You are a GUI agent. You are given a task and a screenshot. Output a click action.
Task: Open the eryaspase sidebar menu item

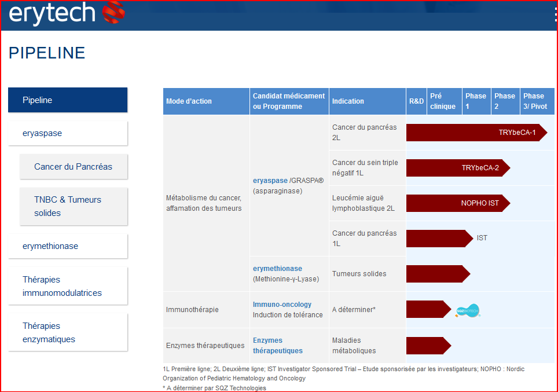tap(68, 133)
